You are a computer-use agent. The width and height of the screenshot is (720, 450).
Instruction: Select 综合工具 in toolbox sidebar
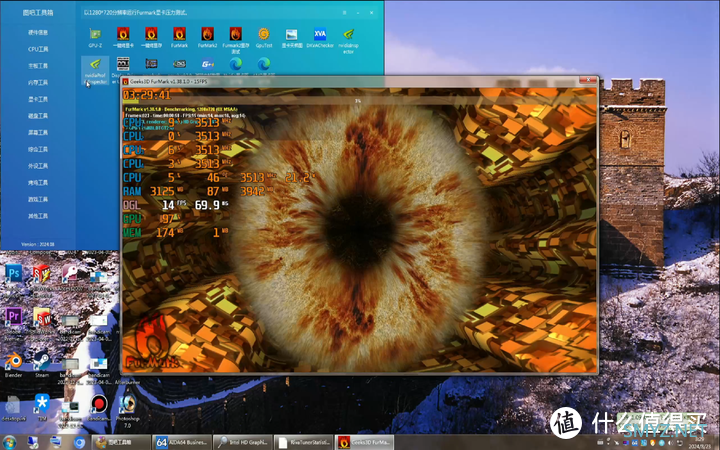pyautogui.click(x=38, y=149)
